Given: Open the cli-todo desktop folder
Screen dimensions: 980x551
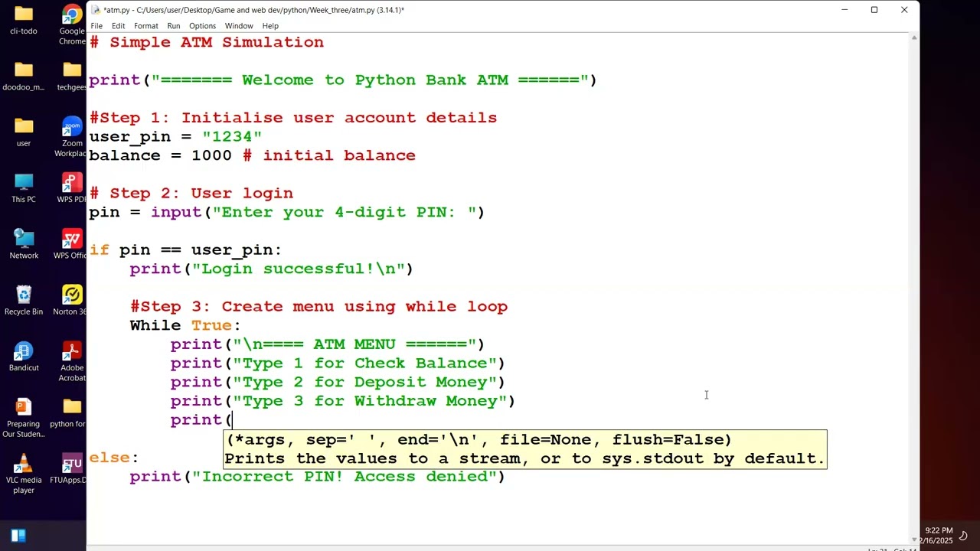Looking at the screenshot, I should click(24, 21).
